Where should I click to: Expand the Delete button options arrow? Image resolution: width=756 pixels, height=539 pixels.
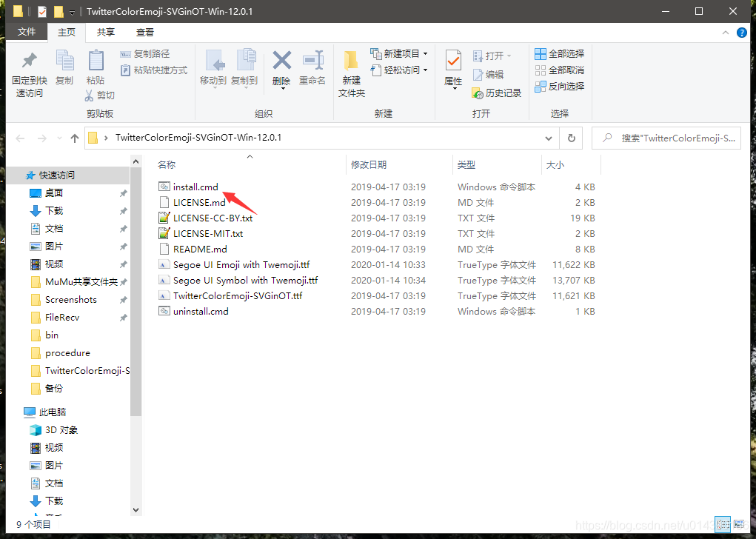click(x=283, y=88)
